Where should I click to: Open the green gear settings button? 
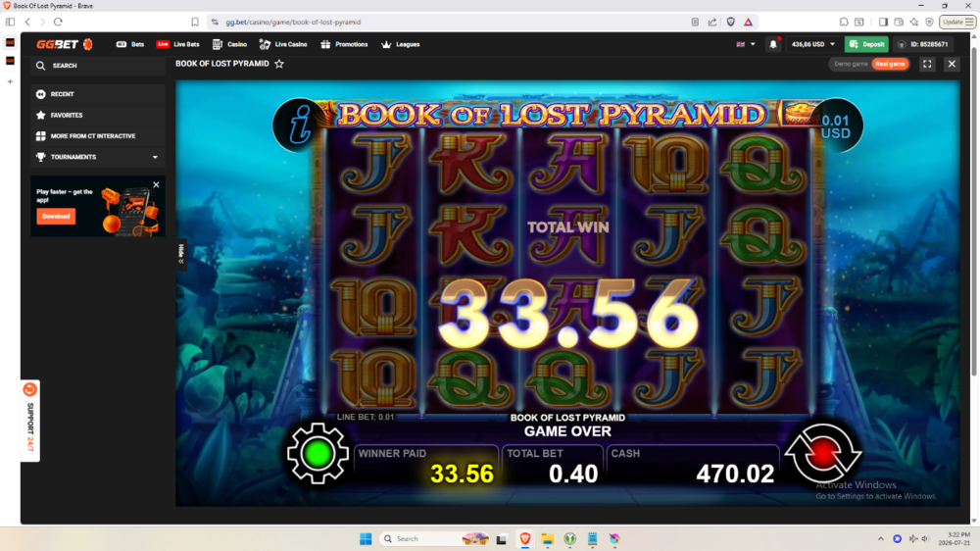318,454
